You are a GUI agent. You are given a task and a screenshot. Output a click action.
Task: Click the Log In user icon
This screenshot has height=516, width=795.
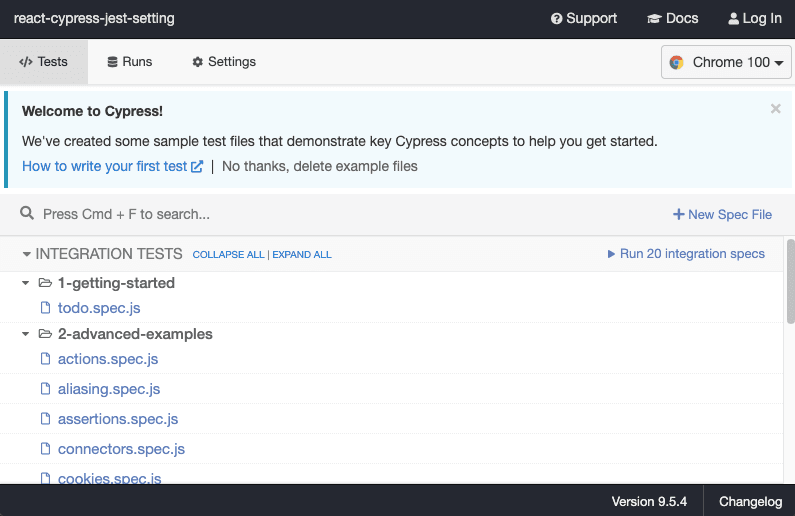pyautogui.click(x=733, y=19)
